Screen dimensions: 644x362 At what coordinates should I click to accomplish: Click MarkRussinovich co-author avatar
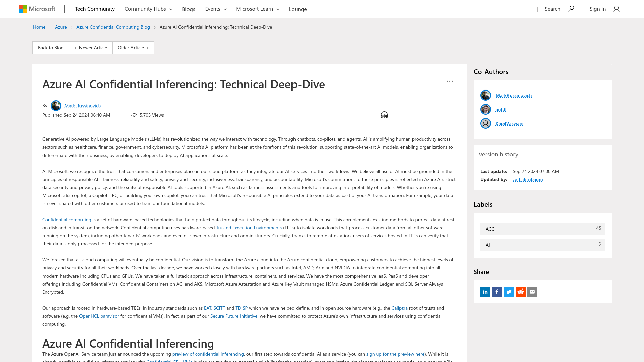pyautogui.click(x=486, y=95)
